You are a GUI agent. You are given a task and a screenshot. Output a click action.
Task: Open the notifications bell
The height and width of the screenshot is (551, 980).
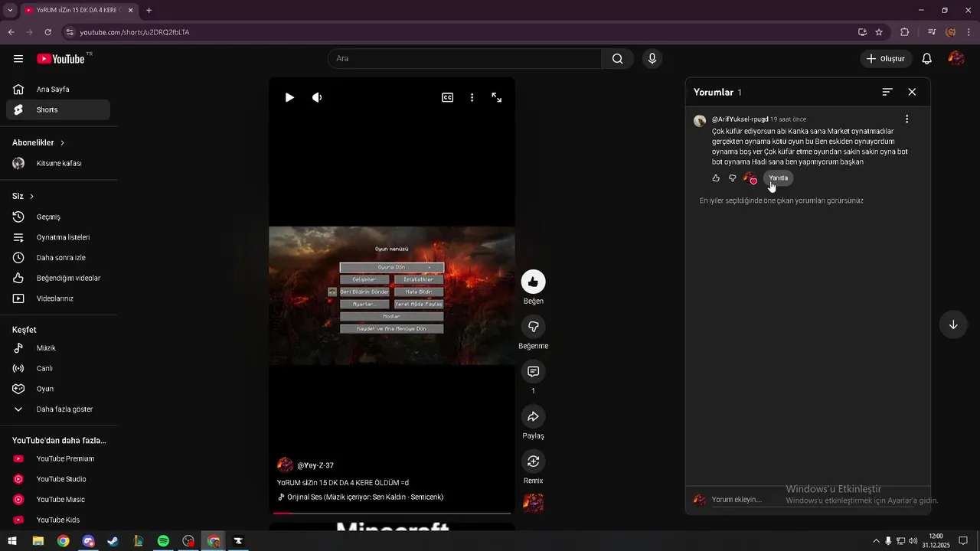point(926,59)
